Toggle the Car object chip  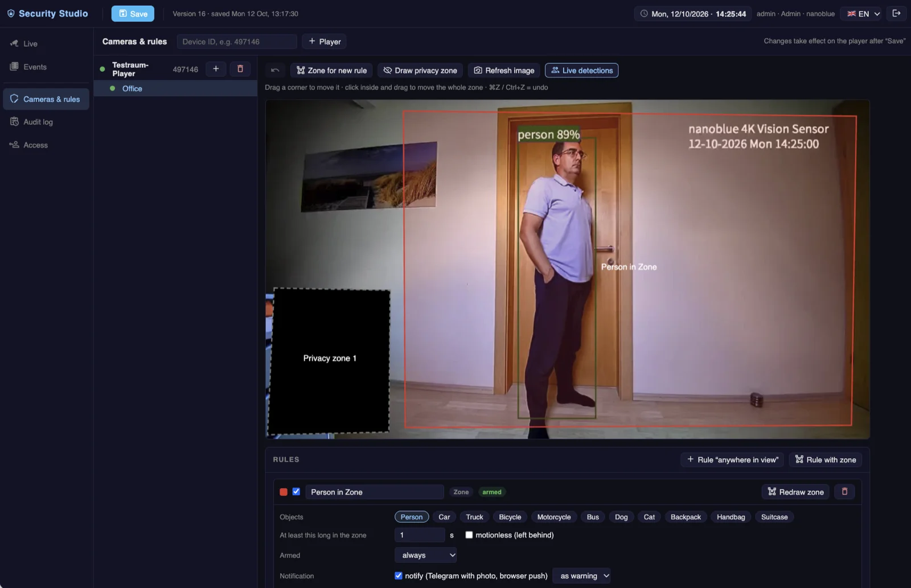pyautogui.click(x=444, y=517)
